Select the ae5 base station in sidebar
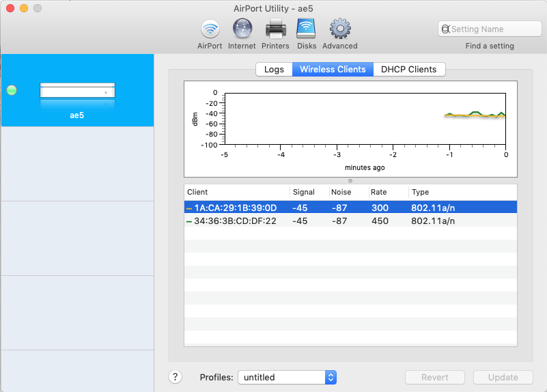The image size is (547, 392). (x=77, y=90)
